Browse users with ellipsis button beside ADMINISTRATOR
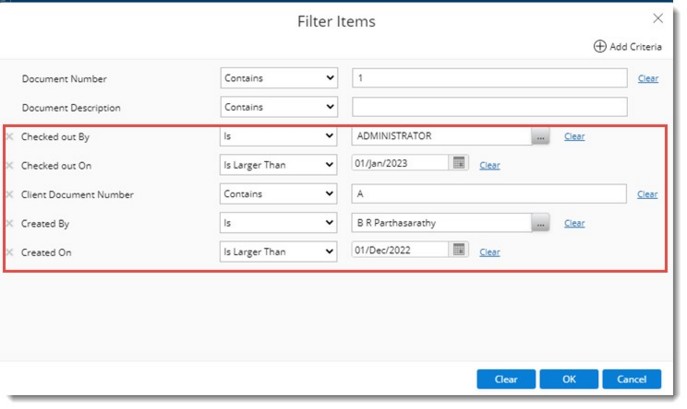The image size is (687, 409). [x=541, y=137]
